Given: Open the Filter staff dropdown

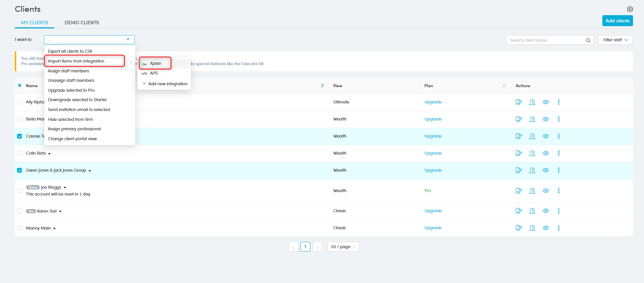Looking at the screenshot, I should click(x=615, y=40).
